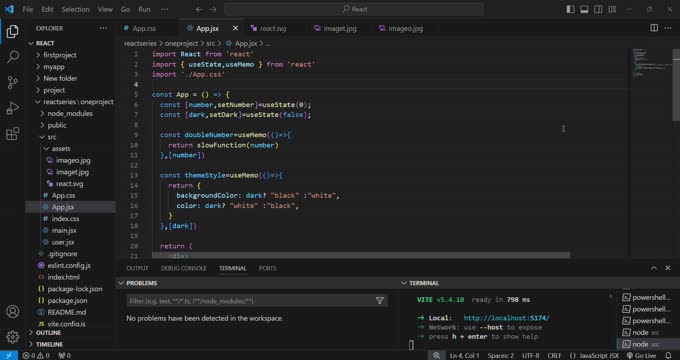The image size is (680, 360).
Task: Click the Spaces: 2 indentation setting
Action: [500, 356]
